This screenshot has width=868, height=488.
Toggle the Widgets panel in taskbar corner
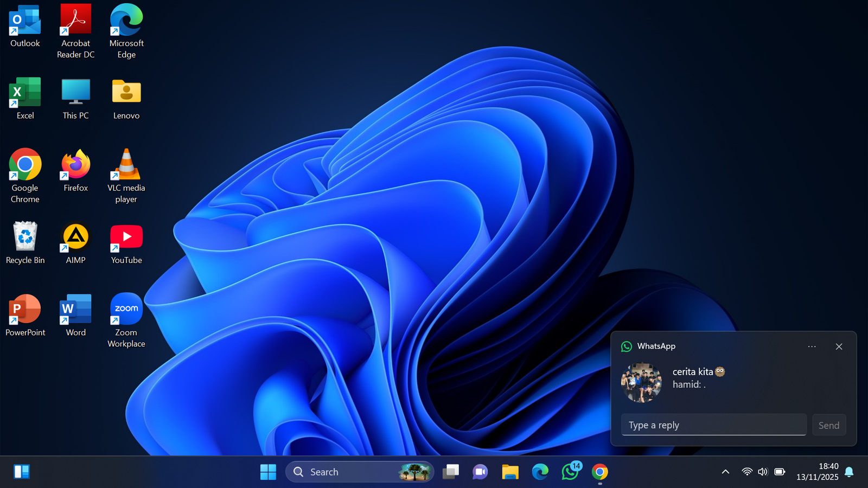pos(22,472)
